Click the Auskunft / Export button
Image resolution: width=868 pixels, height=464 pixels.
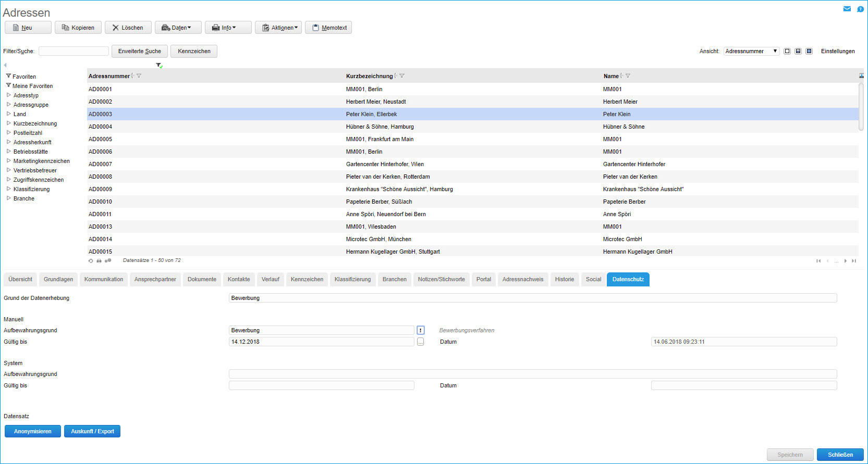coord(92,431)
